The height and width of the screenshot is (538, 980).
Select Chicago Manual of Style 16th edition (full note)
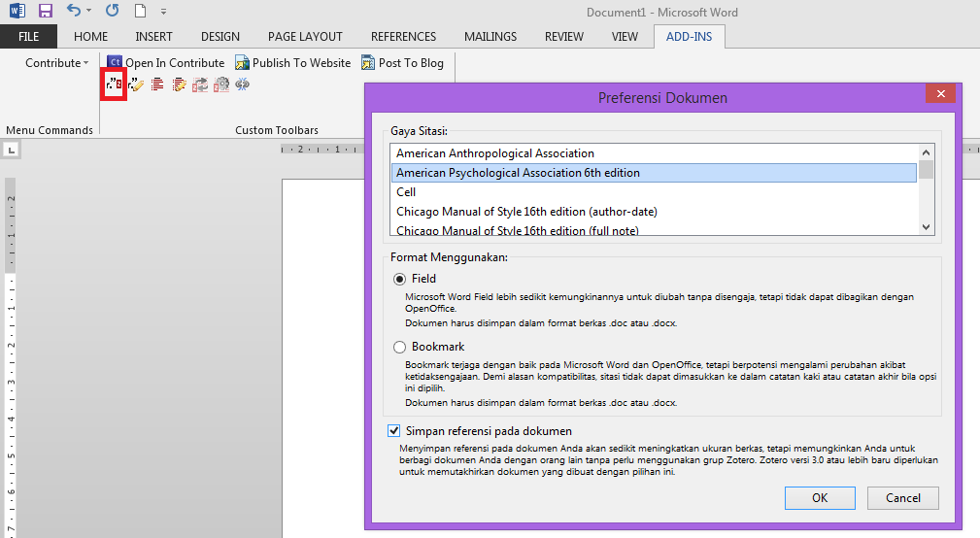coord(654,228)
